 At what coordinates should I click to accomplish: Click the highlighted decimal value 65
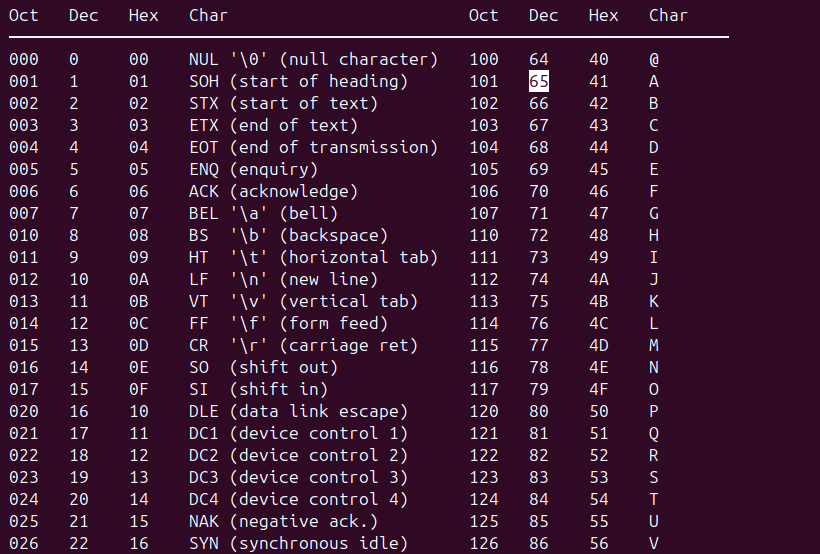tap(539, 81)
